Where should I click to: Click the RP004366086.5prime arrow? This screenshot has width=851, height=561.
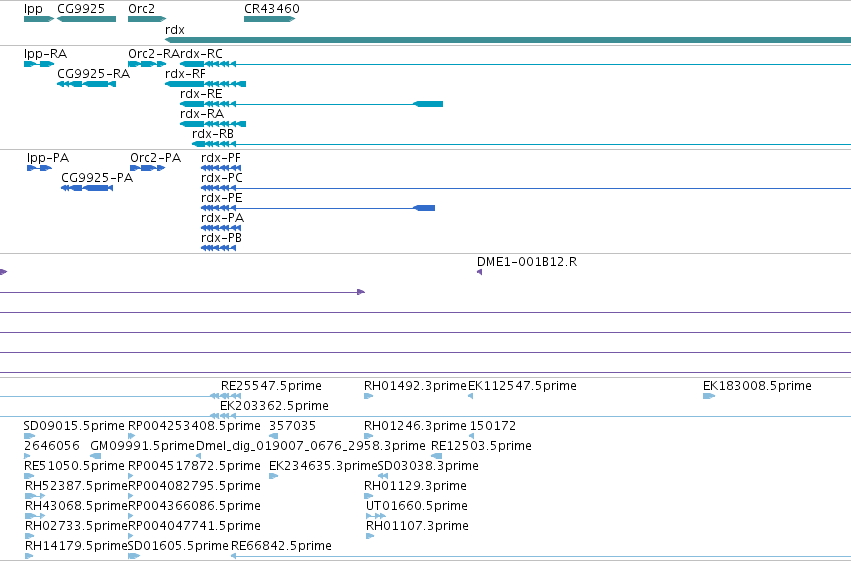tap(131, 516)
